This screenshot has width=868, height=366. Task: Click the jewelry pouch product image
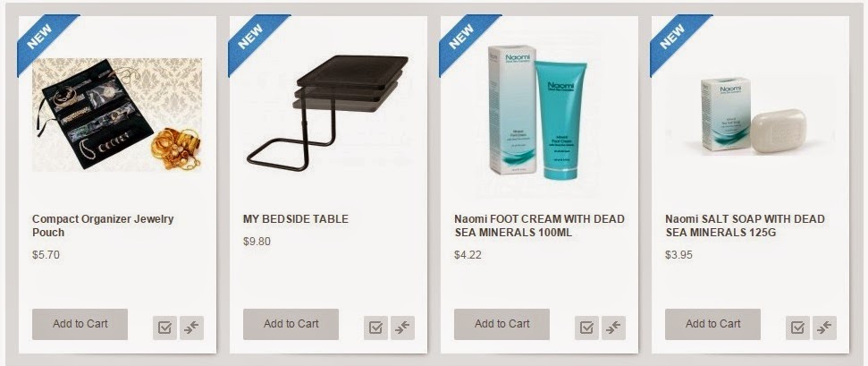click(x=117, y=115)
